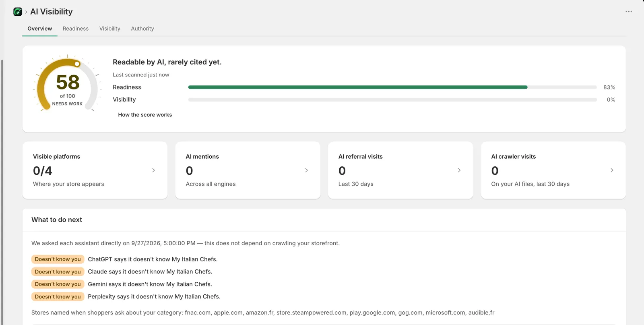Click the Where your store appears caption

[68, 184]
